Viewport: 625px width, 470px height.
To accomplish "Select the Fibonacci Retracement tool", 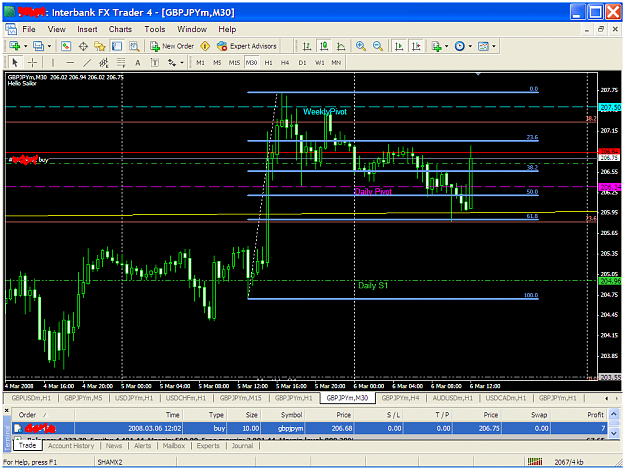I will point(121,63).
